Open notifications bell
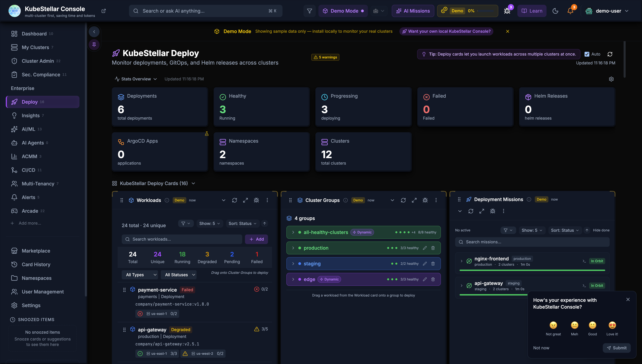642x364 pixels. (570, 11)
